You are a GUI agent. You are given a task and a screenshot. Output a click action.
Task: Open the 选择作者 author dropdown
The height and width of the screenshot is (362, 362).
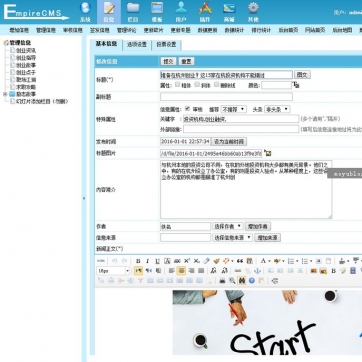click(x=228, y=226)
